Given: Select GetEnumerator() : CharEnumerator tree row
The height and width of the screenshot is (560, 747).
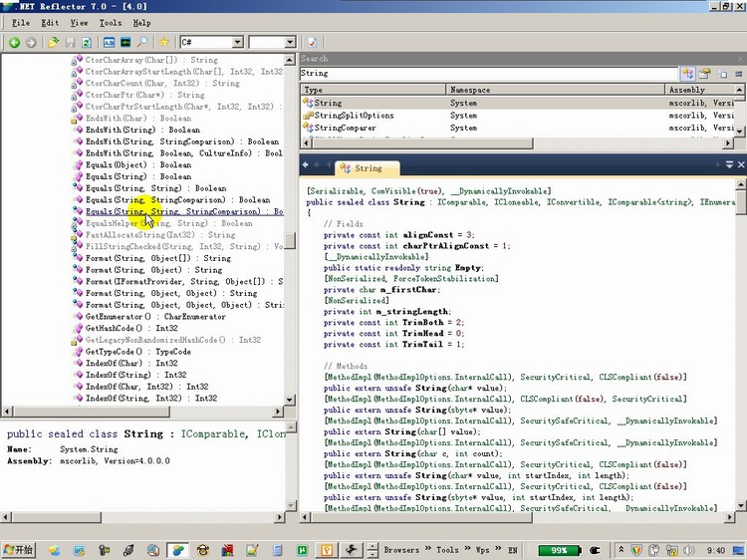Looking at the screenshot, I should (155, 317).
